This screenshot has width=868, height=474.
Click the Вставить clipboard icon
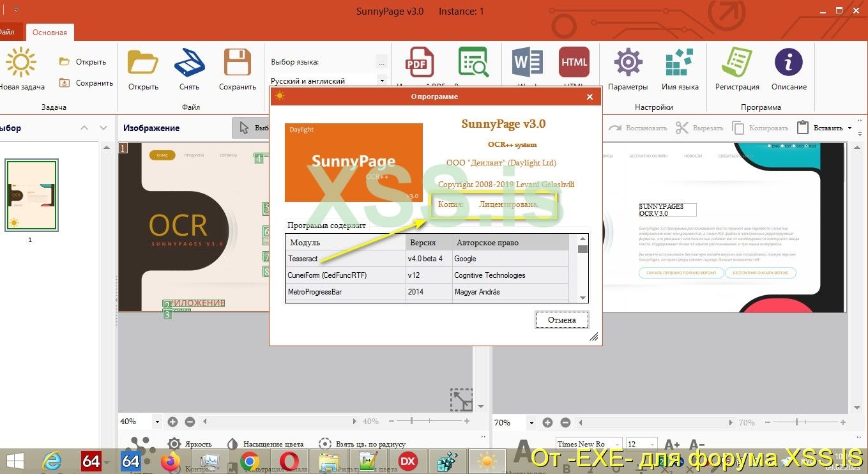click(x=803, y=128)
